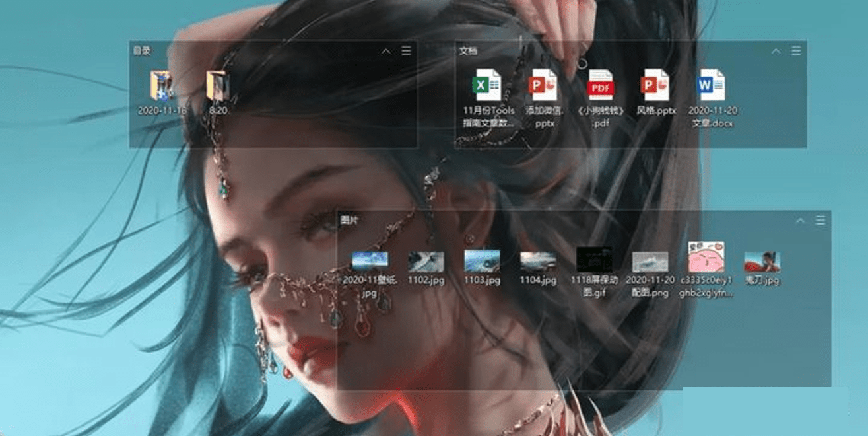Select the 8.20 folder icon

pos(218,85)
